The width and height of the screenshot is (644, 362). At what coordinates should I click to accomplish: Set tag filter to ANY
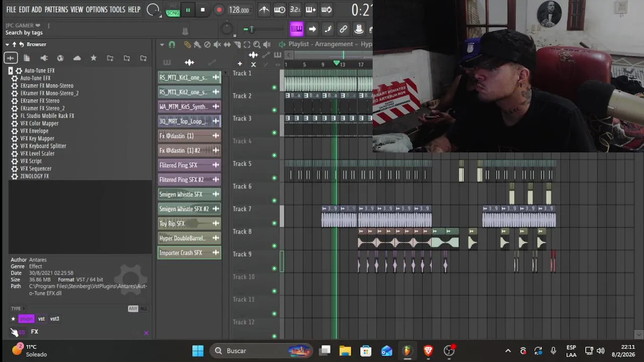tap(133, 309)
